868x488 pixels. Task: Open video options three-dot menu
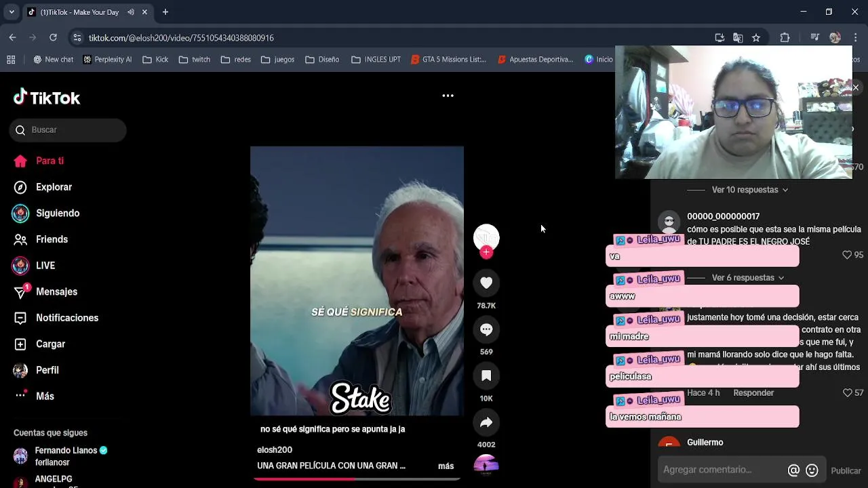click(x=448, y=96)
